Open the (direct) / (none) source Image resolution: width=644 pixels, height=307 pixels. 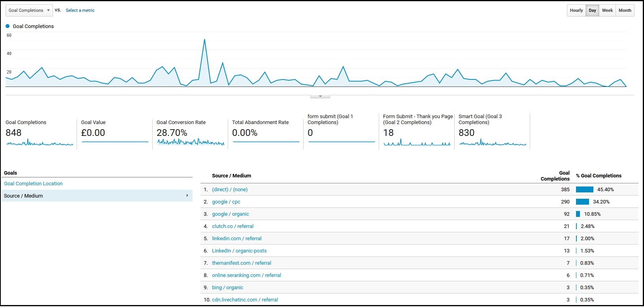pos(230,190)
